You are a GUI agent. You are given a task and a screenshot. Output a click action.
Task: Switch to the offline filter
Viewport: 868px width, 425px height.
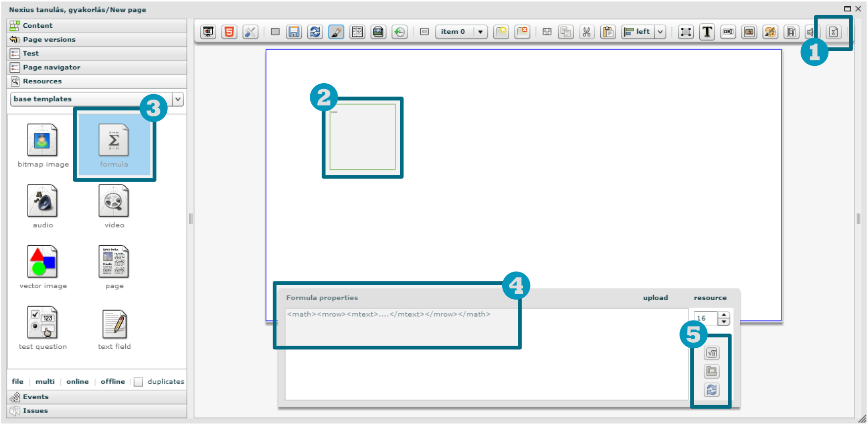113,381
